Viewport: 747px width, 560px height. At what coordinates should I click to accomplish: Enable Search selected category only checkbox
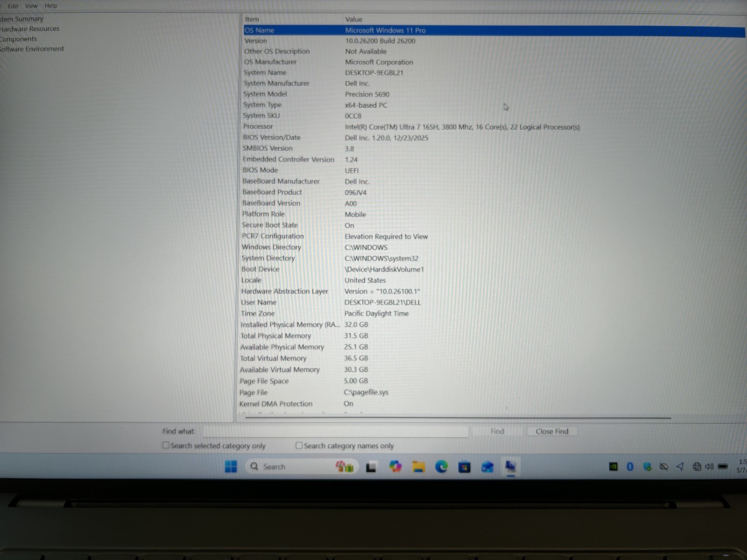pyautogui.click(x=166, y=445)
